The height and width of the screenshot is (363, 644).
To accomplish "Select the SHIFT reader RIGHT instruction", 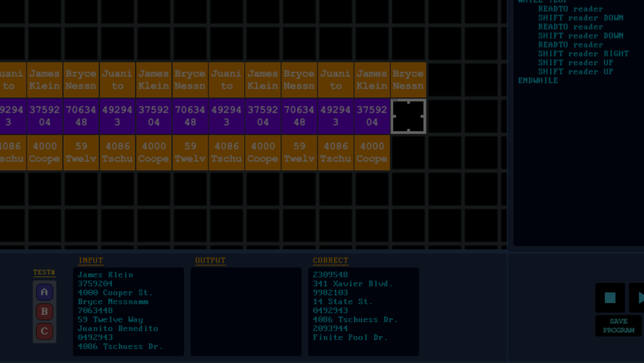I will point(583,54).
